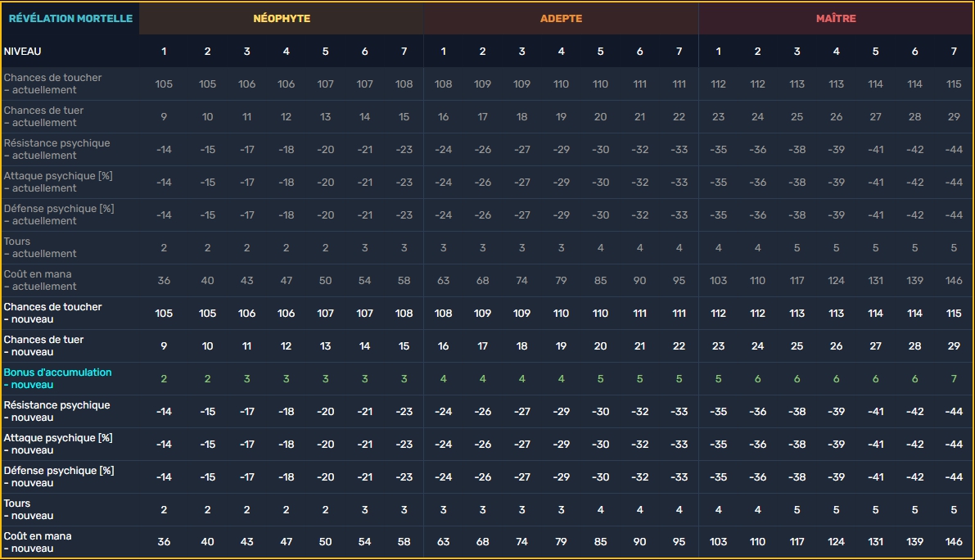Image resolution: width=975 pixels, height=560 pixels.
Task: Click 103 in Coût en mana nouveau row
Action: click(x=718, y=542)
